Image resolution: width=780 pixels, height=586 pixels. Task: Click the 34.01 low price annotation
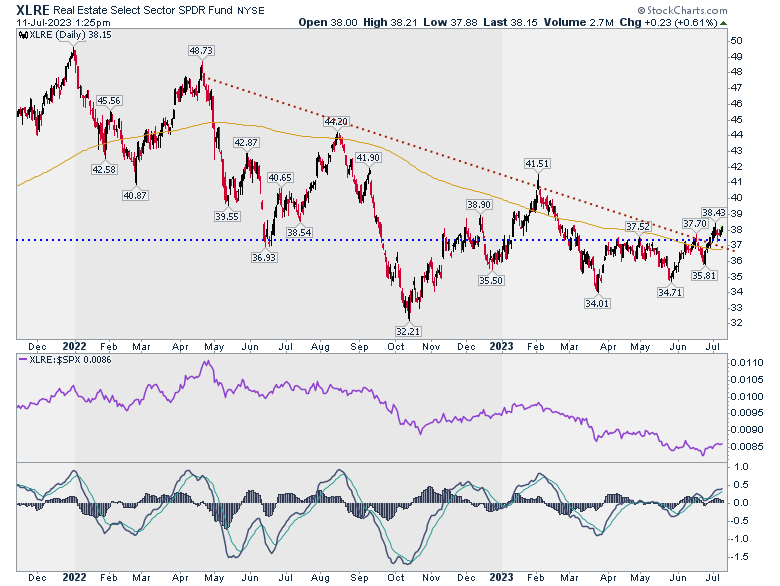coord(597,303)
